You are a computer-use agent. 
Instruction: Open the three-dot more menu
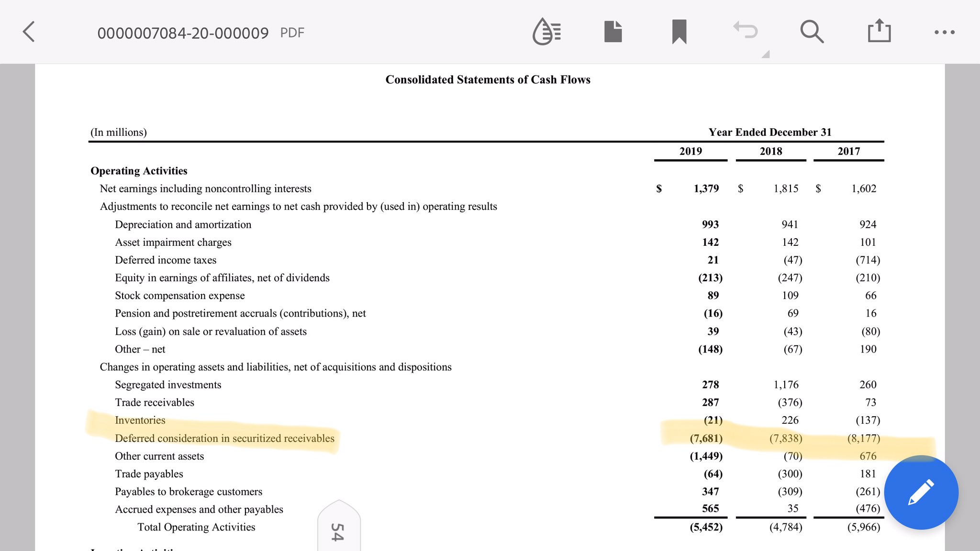point(944,33)
